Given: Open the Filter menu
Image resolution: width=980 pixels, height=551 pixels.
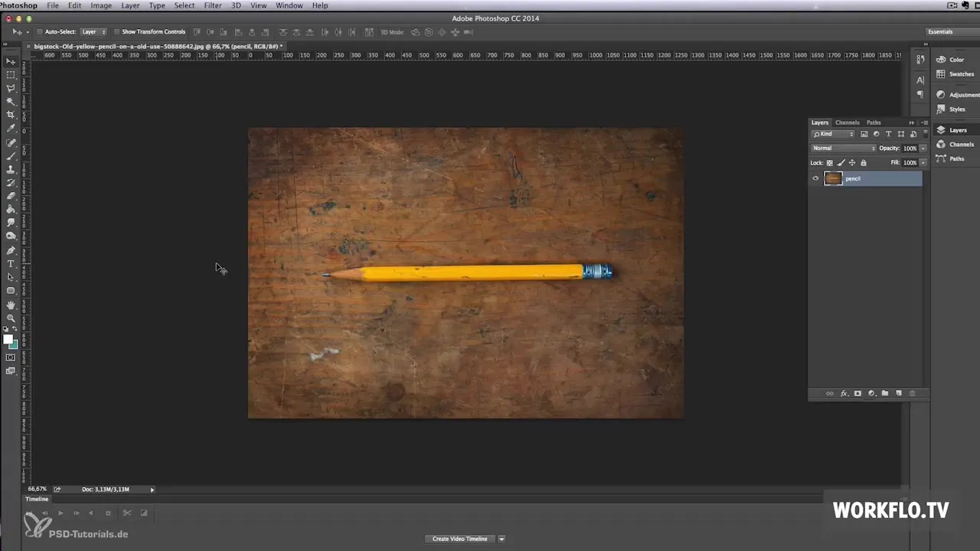Looking at the screenshot, I should click(x=213, y=5).
